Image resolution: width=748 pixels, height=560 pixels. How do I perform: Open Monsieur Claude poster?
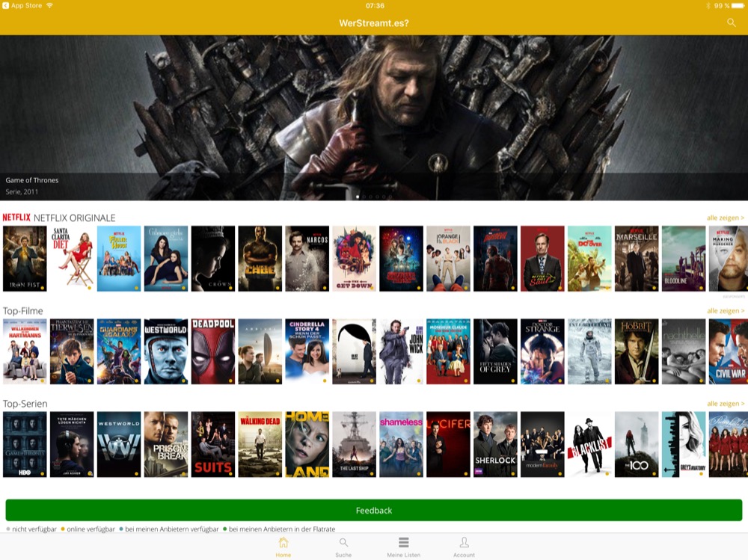coord(448,351)
